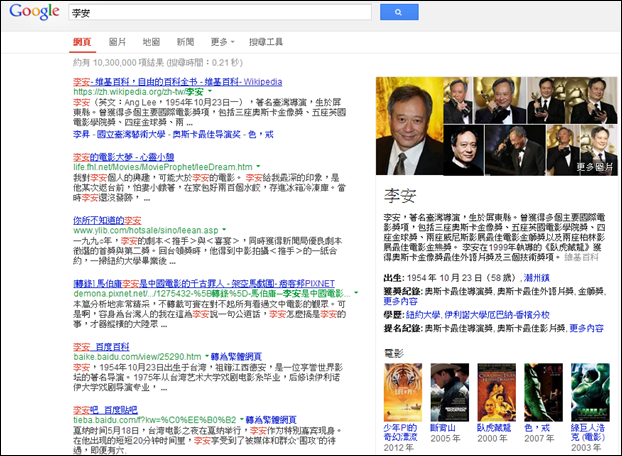Open the 李昇 sitelink
The width and height of the screenshot is (622, 456).
pos(81,134)
